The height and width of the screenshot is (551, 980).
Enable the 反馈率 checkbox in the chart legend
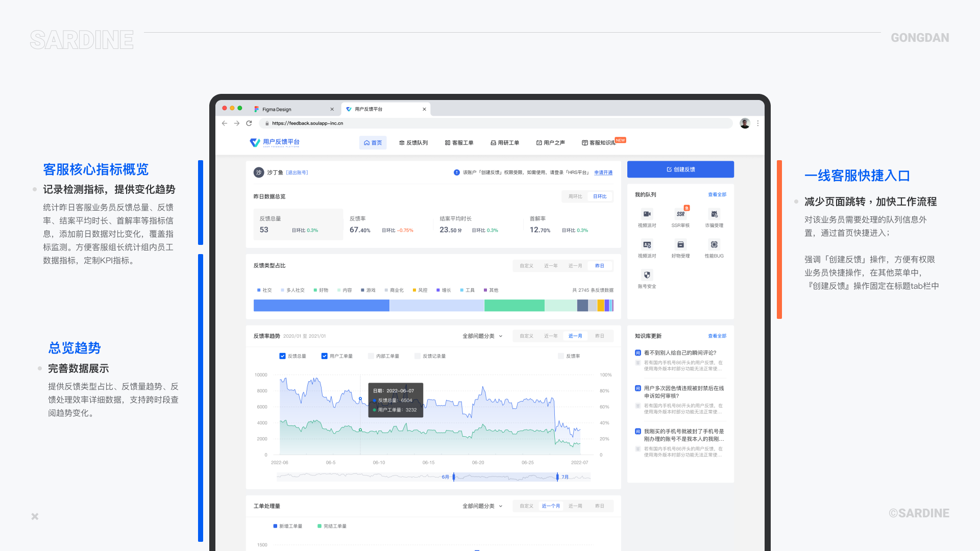coord(561,356)
